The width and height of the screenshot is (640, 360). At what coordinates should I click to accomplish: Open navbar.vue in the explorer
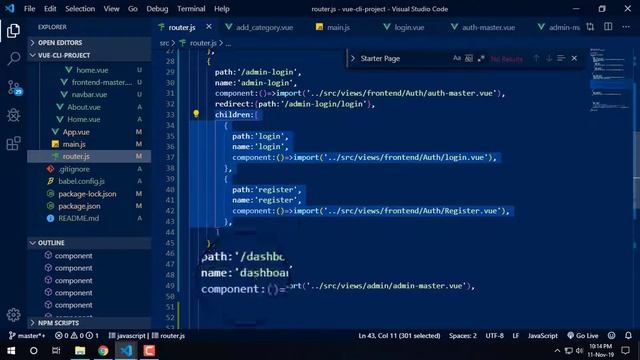click(89, 95)
